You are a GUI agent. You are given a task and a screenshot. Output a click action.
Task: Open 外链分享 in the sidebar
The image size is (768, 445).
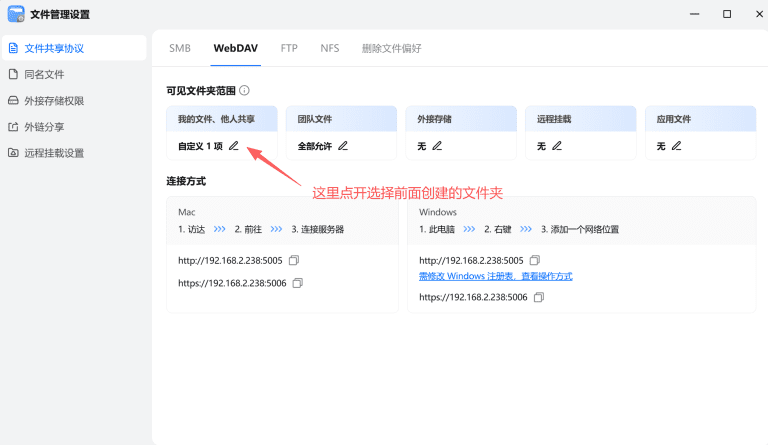[x=74, y=127]
